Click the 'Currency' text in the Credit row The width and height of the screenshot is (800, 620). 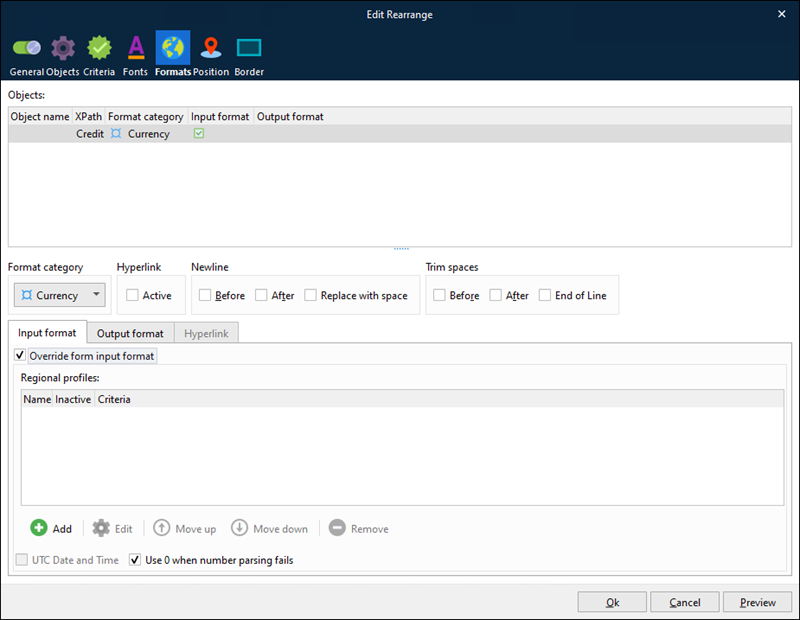click(148, 134)
